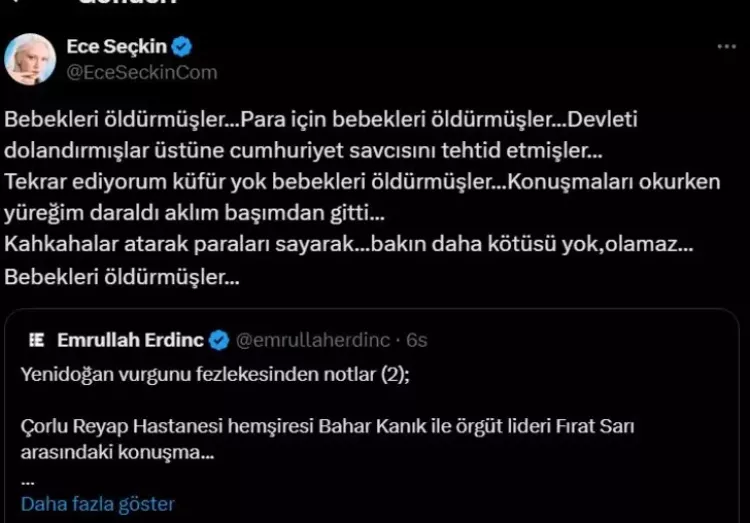Open the Emrullah Erdinc name in the quoted post
The image size is (750, 523).
pos(130,340)
